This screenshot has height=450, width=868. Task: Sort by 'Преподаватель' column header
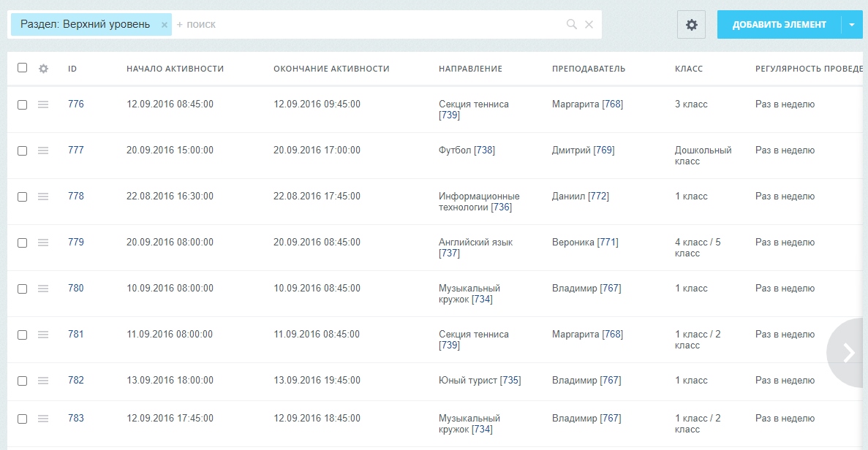click(x=589, y=69)
